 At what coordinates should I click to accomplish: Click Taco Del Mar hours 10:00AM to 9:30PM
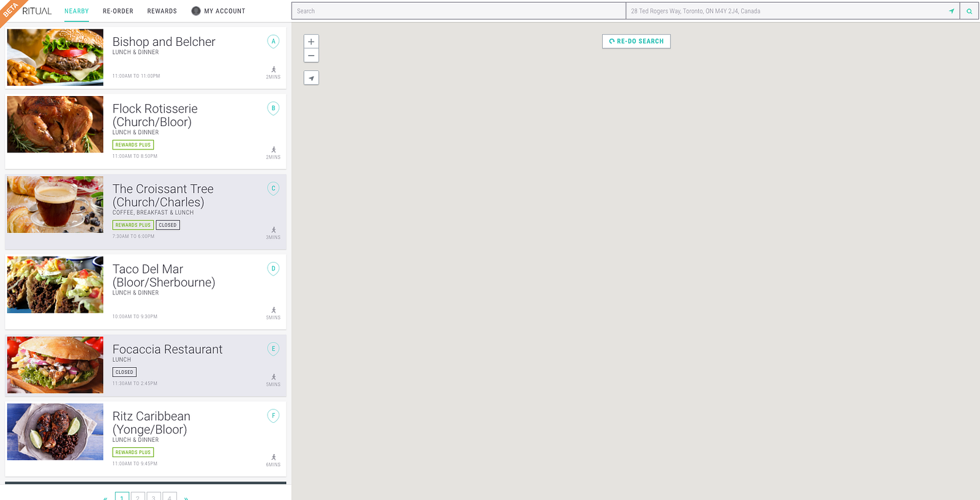[x=135, y=316]
